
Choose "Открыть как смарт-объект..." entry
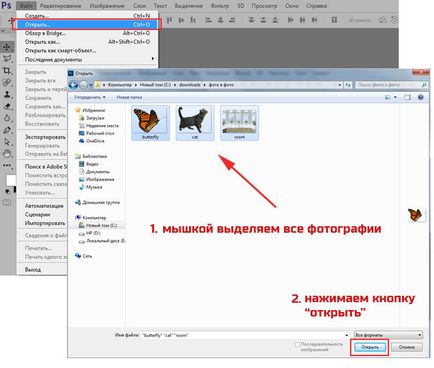point(87,50)
